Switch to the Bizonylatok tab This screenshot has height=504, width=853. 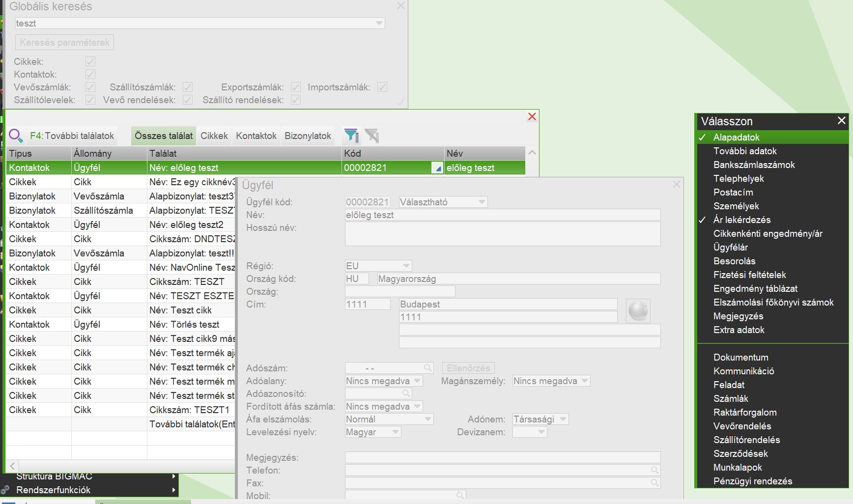point(308,136)
